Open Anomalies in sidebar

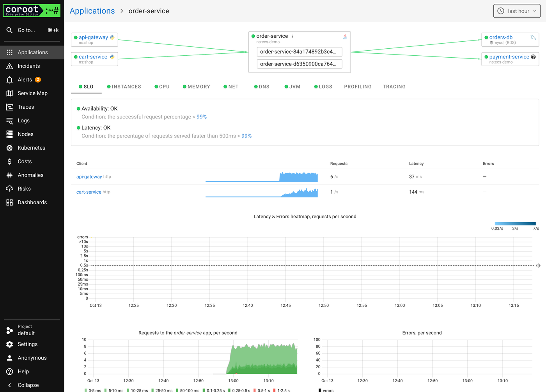32,175
